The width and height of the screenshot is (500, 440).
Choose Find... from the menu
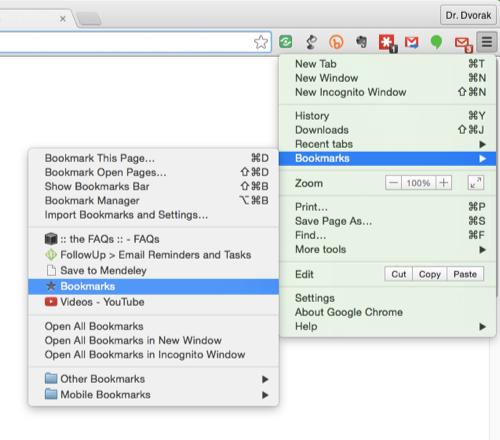click(x=387, y=235)
